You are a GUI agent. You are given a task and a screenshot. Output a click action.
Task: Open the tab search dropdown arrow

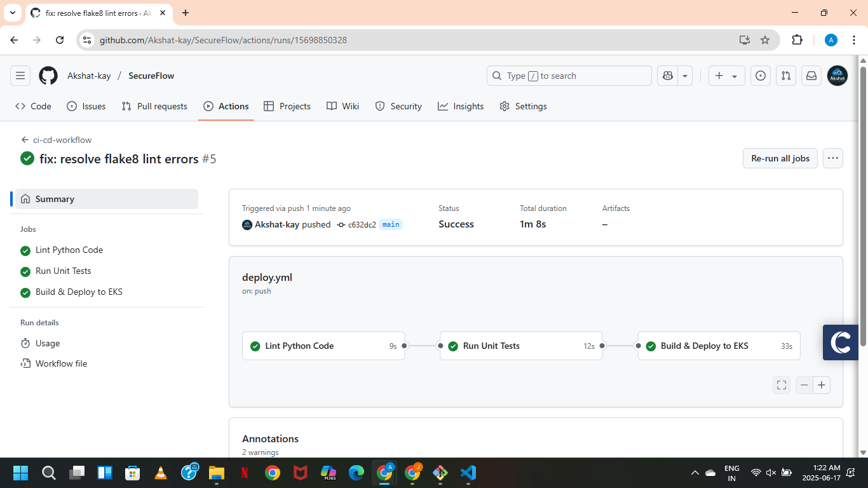(x=12, y=13)
